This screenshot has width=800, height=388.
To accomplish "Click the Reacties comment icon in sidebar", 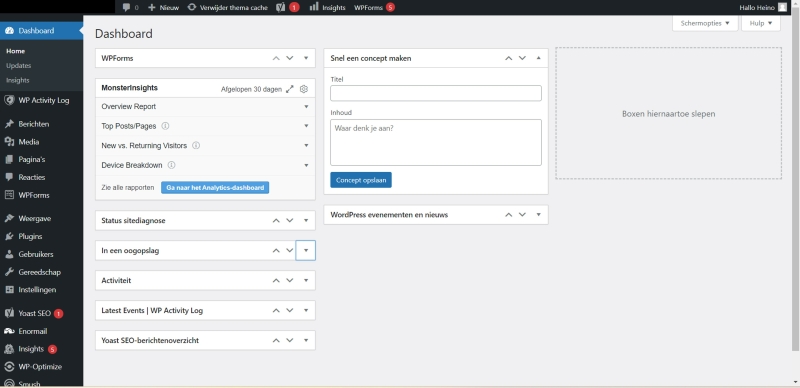I will (x=9, y=177).
